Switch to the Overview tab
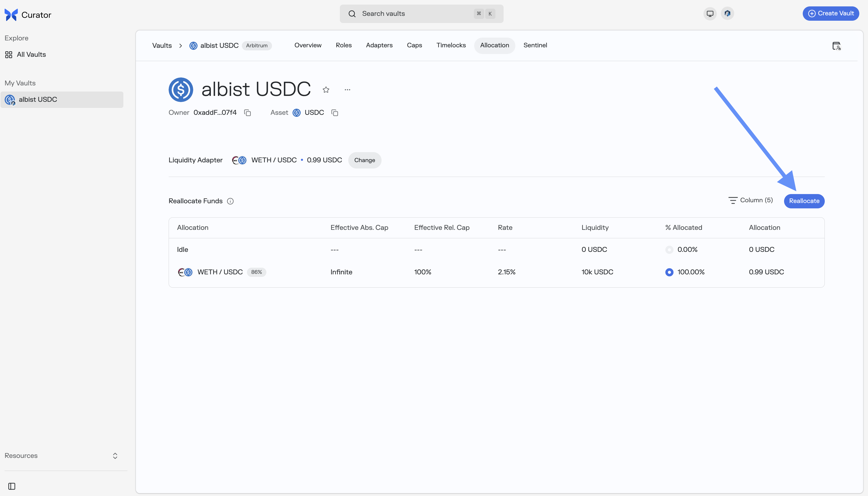This screenshot has height=496, width=868. click(x=308, y=45)
